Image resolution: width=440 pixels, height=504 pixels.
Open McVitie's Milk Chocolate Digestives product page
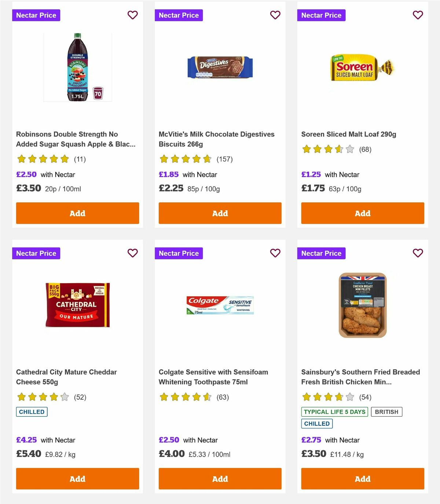(x=216, y=139)
